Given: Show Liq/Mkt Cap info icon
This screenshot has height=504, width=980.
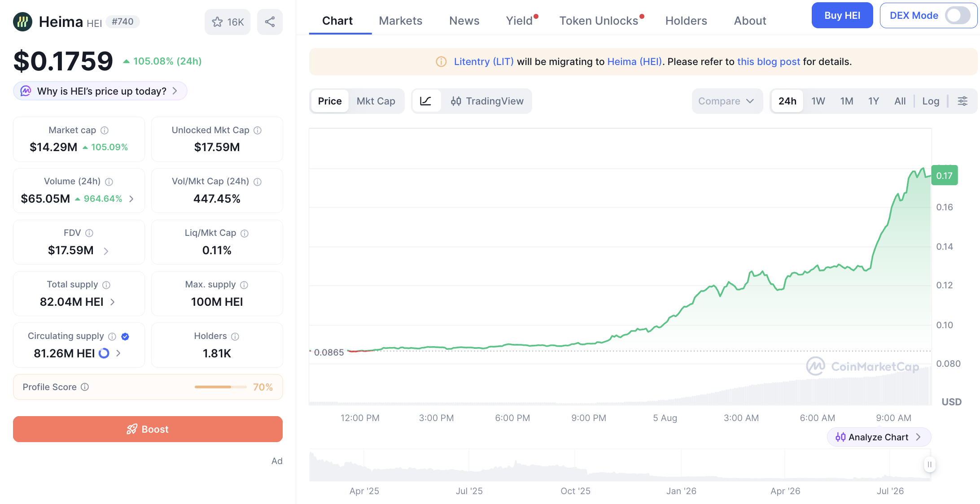Looking at the screenshot, I should 245,233.
